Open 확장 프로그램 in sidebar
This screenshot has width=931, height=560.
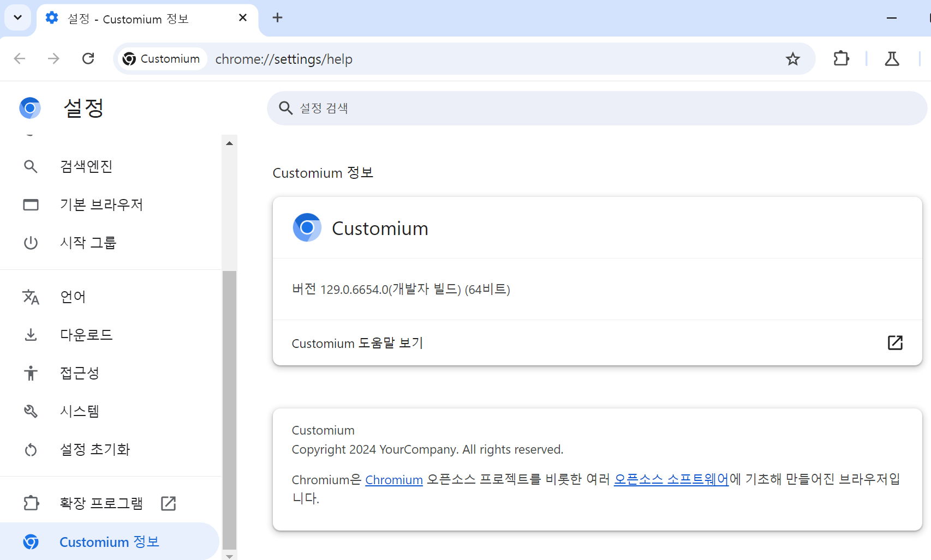(109, 503)
